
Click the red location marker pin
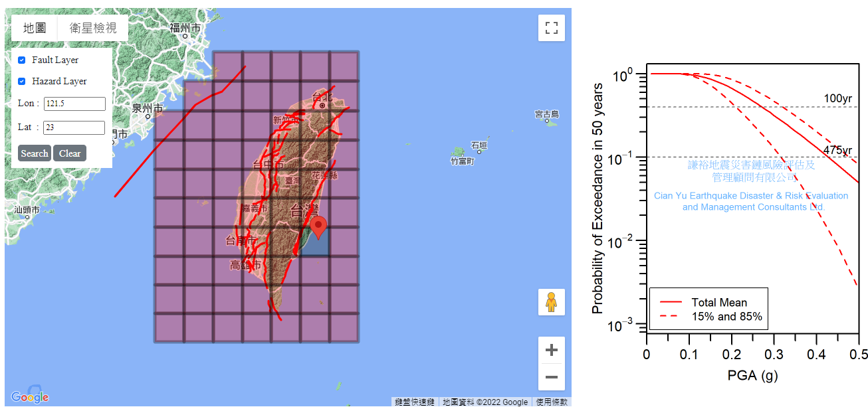tap(318, 226)
